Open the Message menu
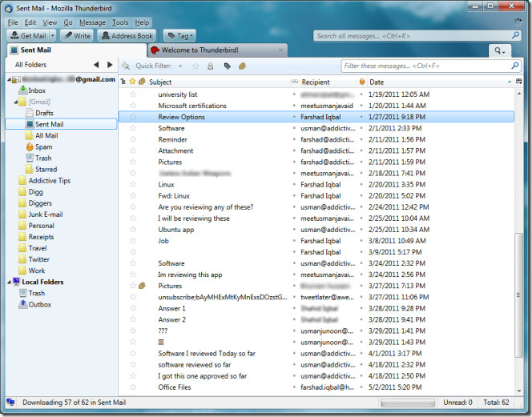Screen dimensions: 532x417 pyautogui.click(x=92, y=22)
